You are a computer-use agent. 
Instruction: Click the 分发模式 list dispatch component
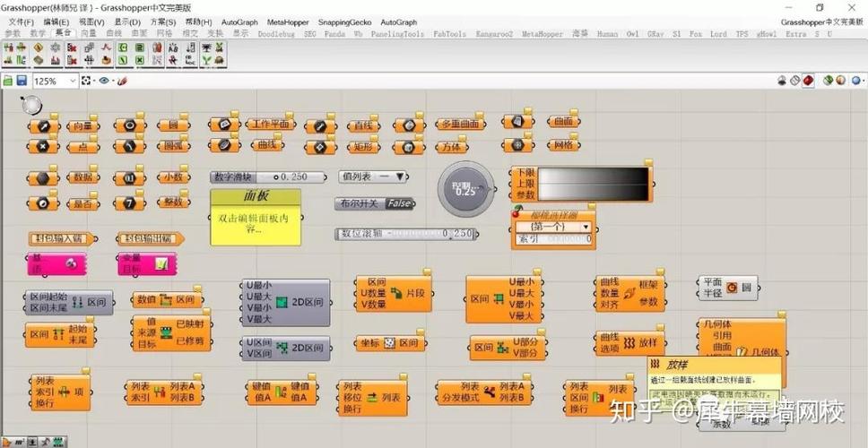(x=484, y=392)
